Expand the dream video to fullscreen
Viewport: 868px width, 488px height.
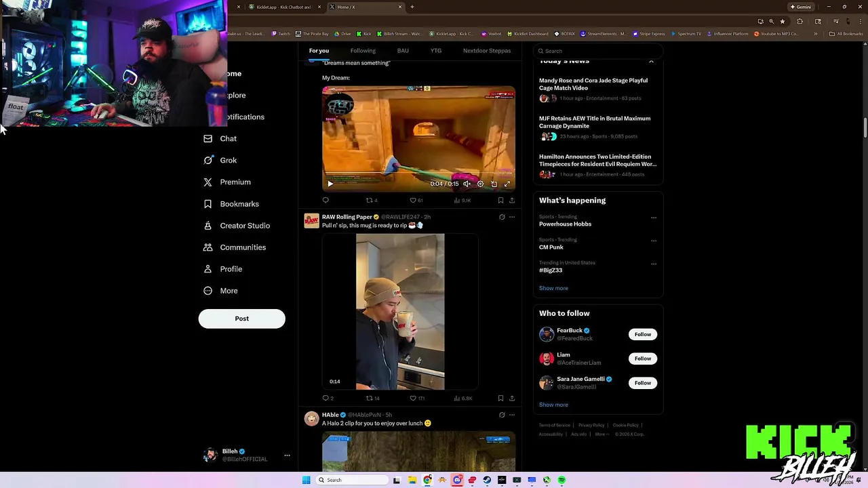(507, 184)
